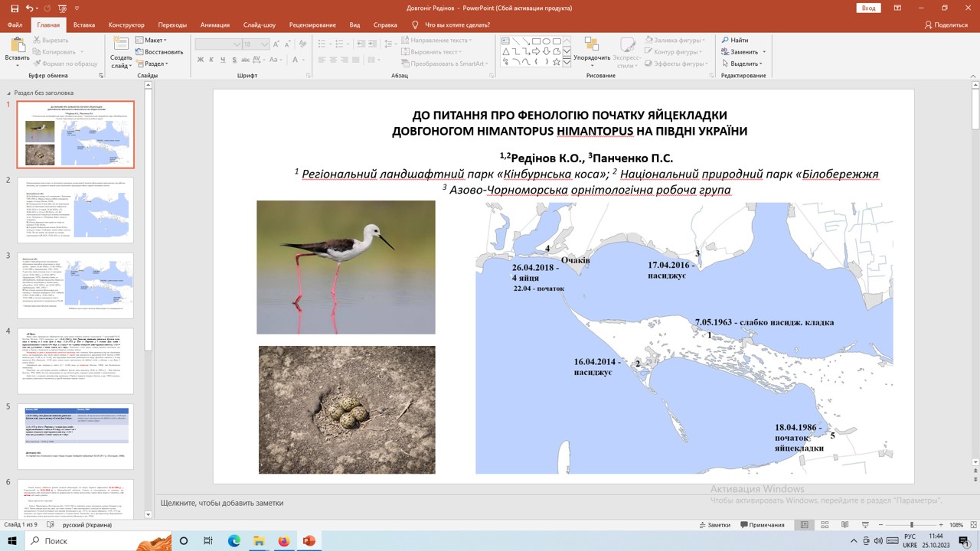Toggle Bold (Ж) formatting
Image resolution: width=980 pixels, height=551 pixels.
click(201, 60)
